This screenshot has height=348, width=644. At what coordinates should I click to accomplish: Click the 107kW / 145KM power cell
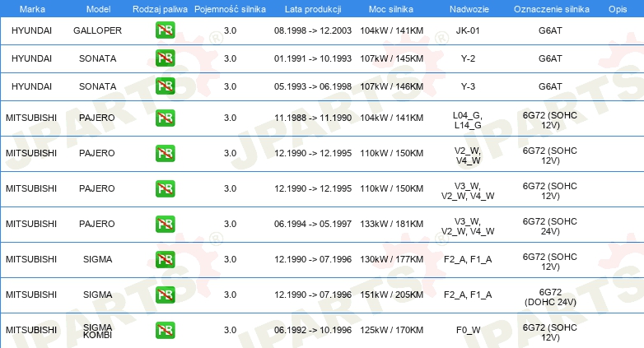392,58
